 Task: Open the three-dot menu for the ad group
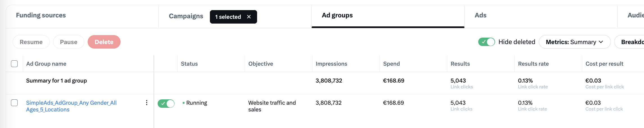(x=146, y=103)
